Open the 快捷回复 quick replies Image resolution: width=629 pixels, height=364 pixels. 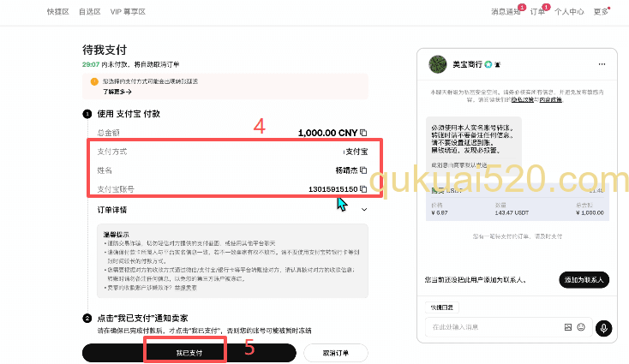click(x=441, y=307)
